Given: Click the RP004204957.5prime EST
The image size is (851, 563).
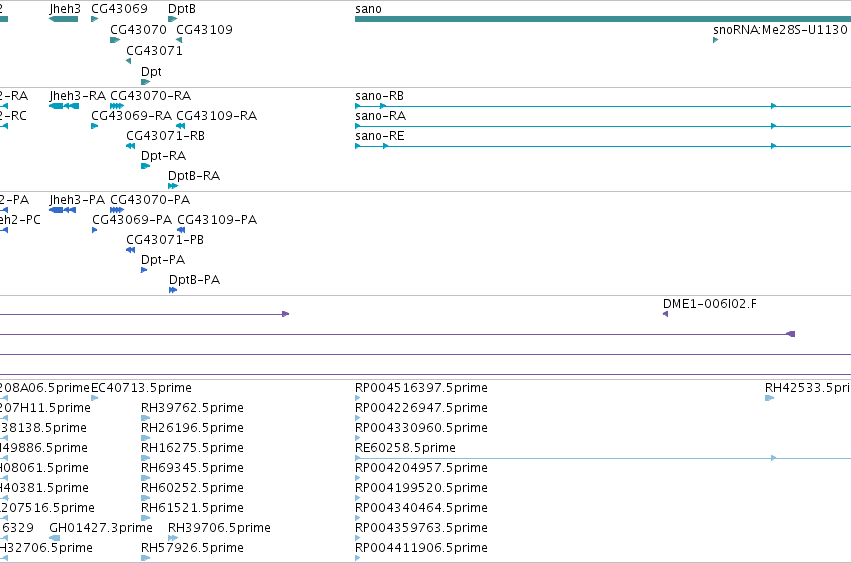Looking at the screenshot, I should pyautogui.click(x=358, y=478).
